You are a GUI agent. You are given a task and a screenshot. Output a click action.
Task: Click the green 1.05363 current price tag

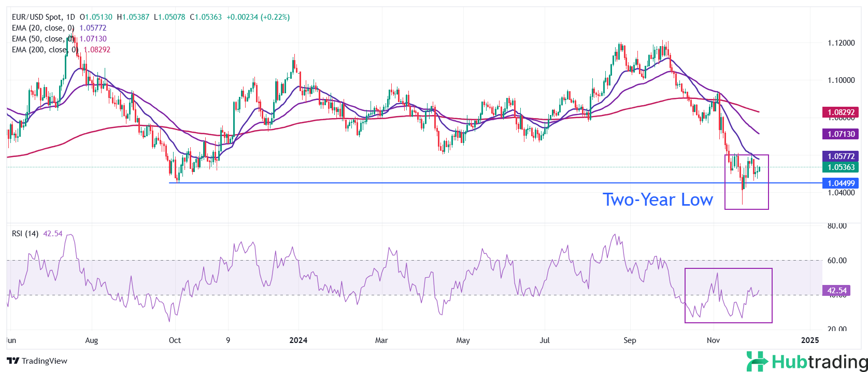(x=840, y=167)
